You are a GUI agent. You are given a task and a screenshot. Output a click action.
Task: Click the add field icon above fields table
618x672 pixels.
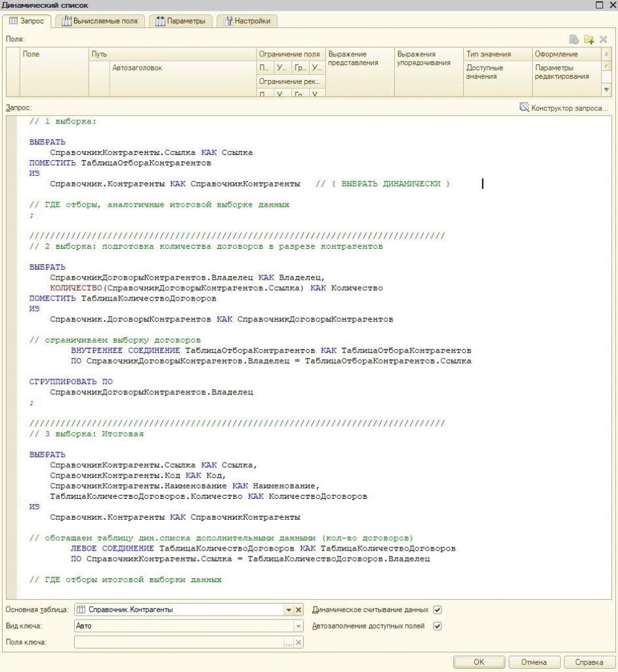pyautogui.click(x=575, y=39)
